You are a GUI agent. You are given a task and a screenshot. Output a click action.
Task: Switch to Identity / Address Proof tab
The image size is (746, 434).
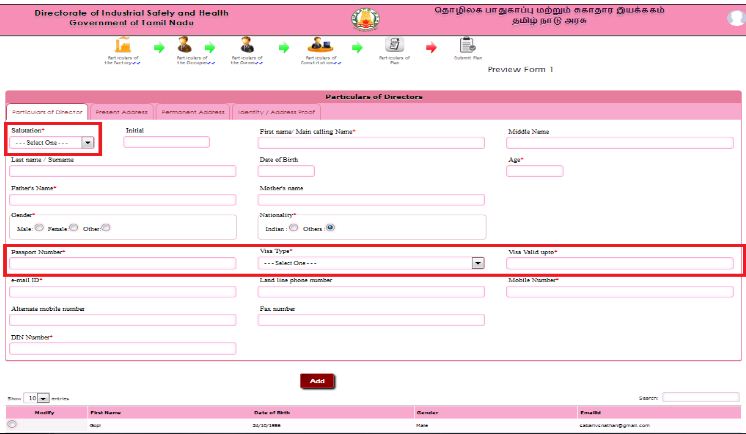(276, 112)
